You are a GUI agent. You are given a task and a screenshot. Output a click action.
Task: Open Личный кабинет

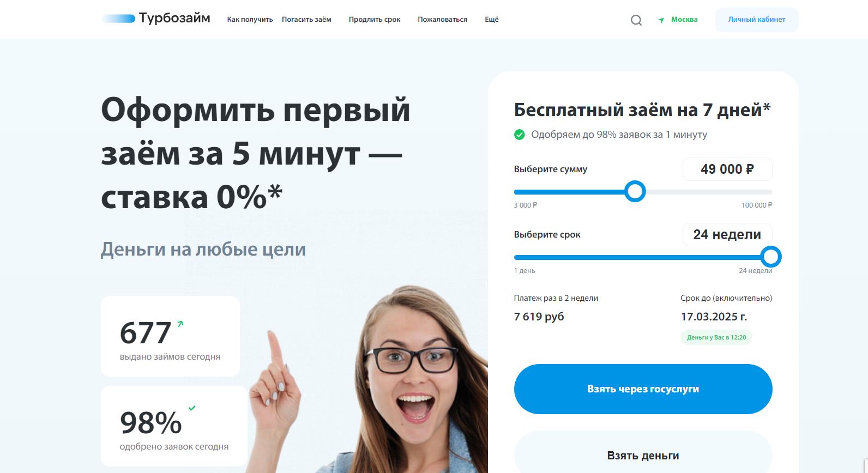click(757, 20)
